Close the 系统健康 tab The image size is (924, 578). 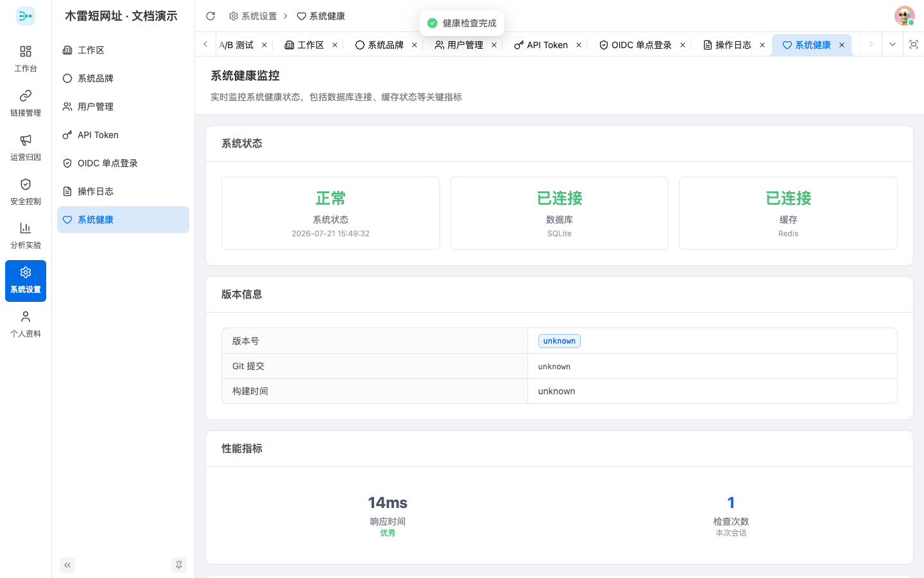coord(842,45)
